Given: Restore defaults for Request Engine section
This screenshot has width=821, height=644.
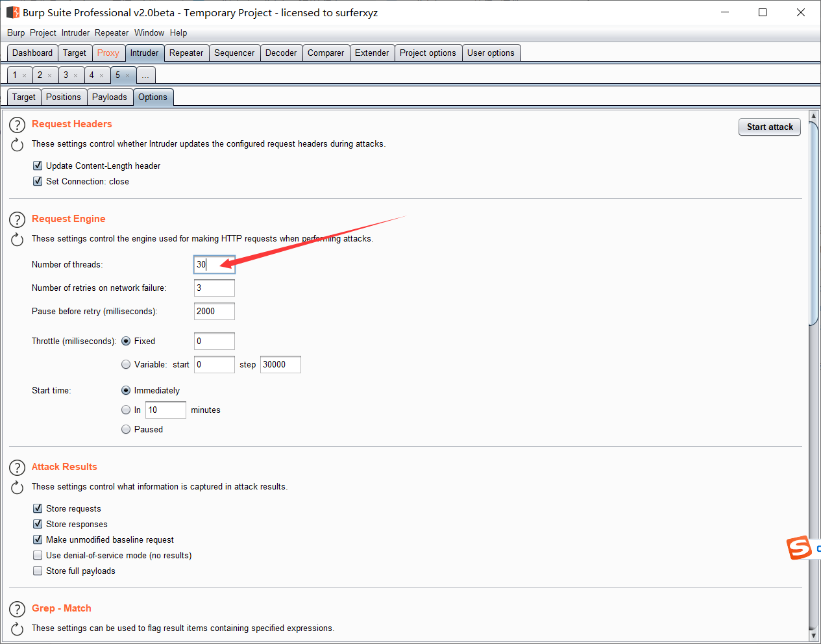Looking at the screenshot, I should point(18,240).
